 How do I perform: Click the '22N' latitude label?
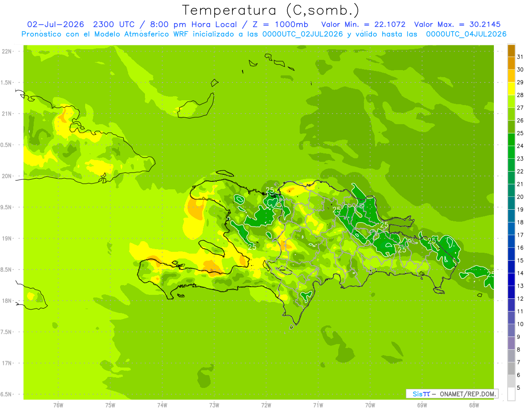click(7, 51)
